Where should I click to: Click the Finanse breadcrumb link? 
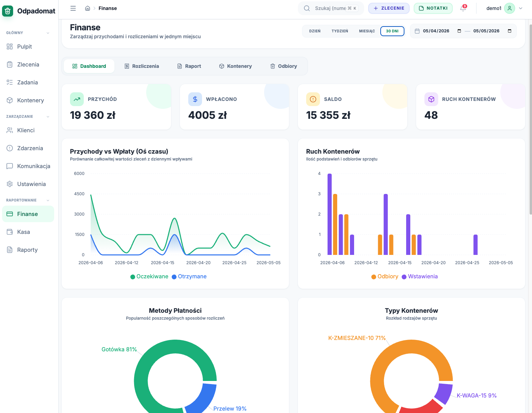pos(108,8)
